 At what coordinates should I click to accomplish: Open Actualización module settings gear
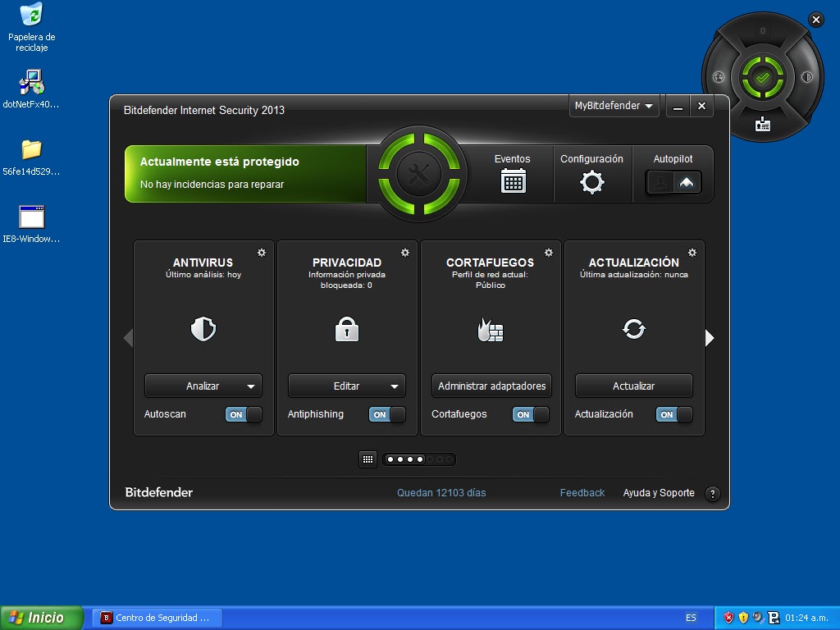tap(692, 253)
